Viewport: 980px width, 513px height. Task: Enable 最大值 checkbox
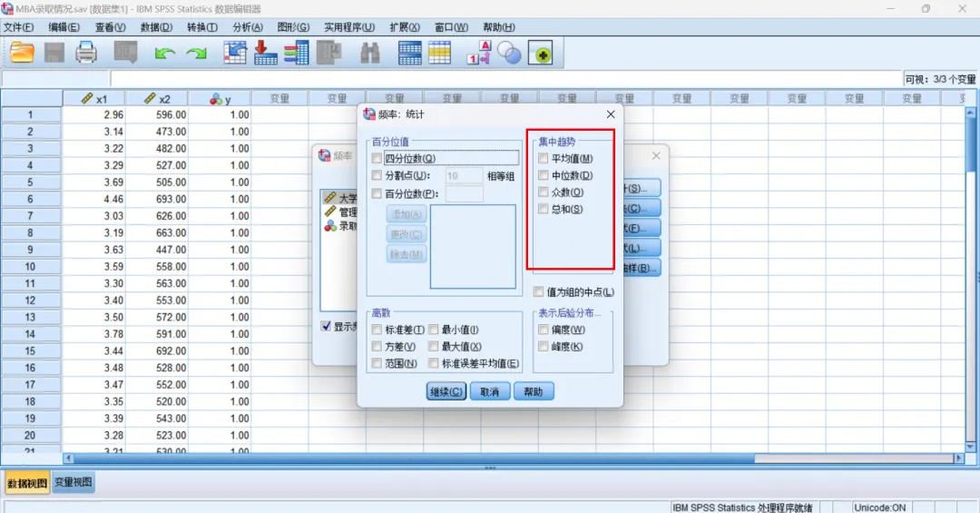[433, 346]
